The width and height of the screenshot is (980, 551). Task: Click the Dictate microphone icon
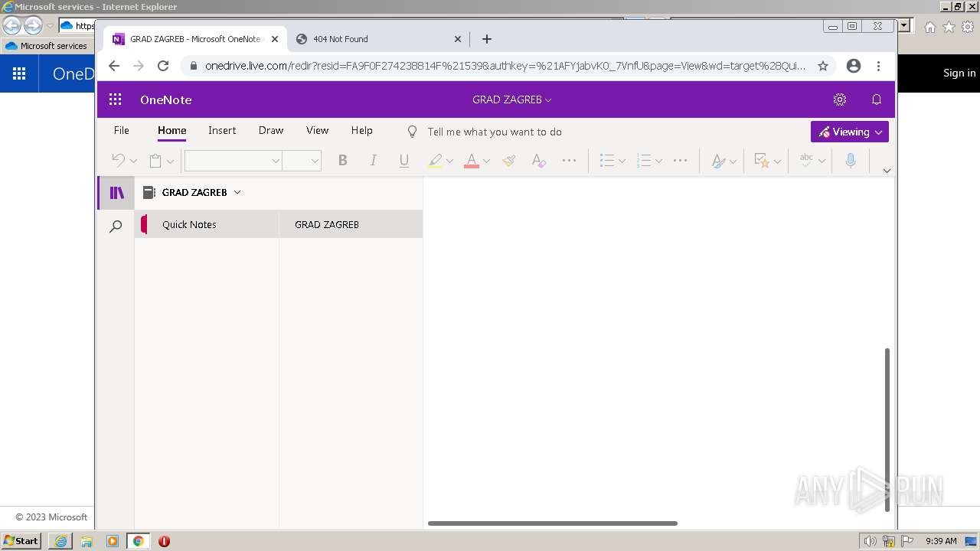click(851, 160)
